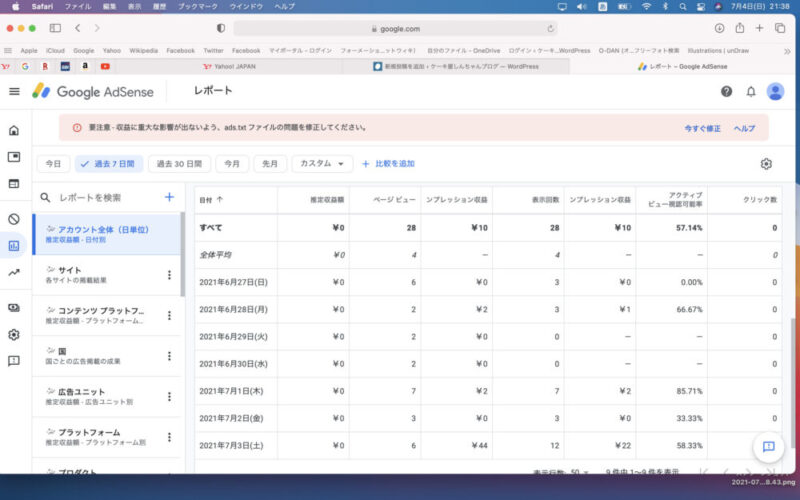Screen dimensions: 800x500
Task: Click ヘルプ link in warning banner
Action: pyautogui.click(x=744, y=129)
